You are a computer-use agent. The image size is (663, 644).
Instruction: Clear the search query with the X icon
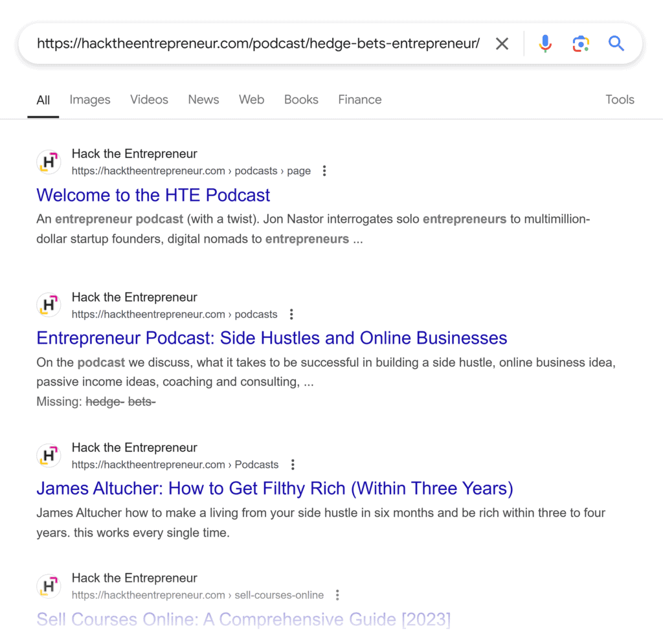(x=502, y=43)
